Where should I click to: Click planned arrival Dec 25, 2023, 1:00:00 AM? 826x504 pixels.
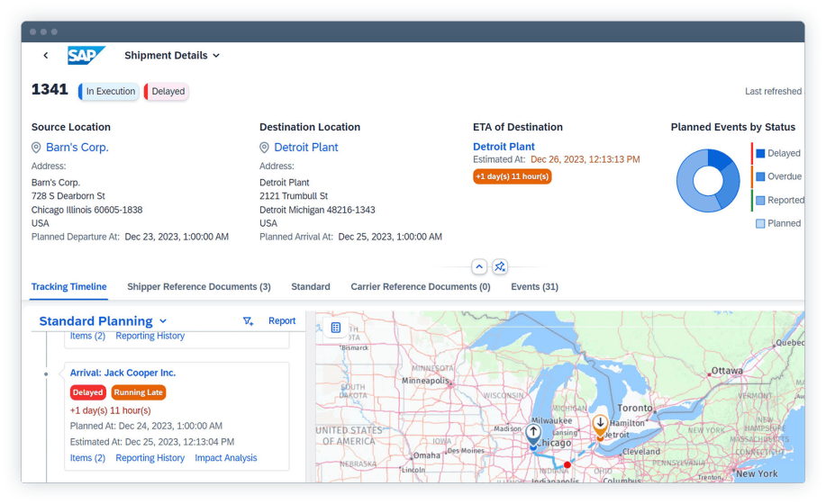point(390,238)
